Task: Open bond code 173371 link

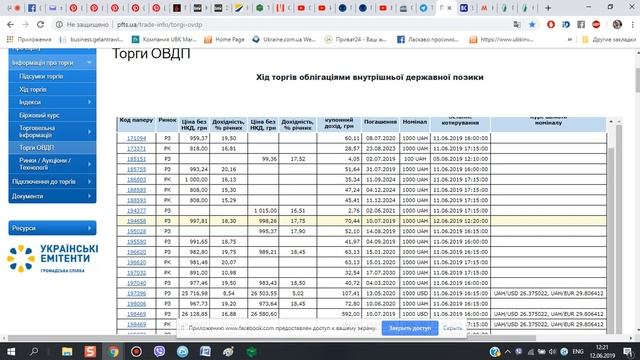Action: pyautogui.click(x=136, y=149)
